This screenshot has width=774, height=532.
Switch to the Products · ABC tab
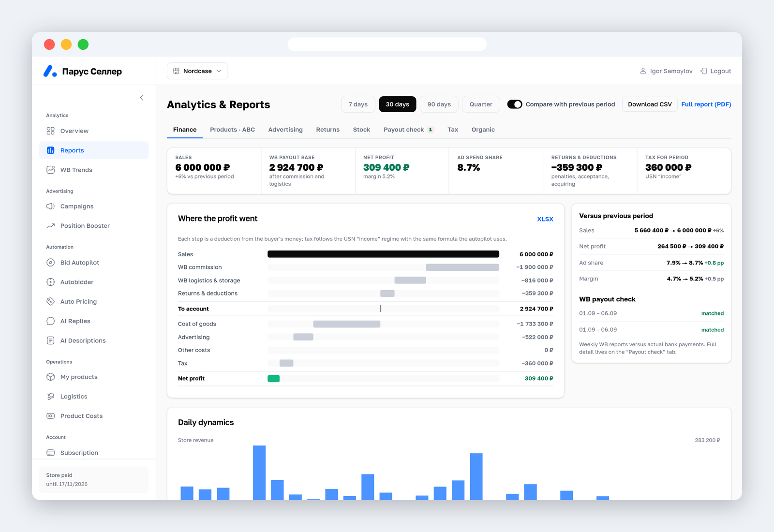click(x=232, y=130)
